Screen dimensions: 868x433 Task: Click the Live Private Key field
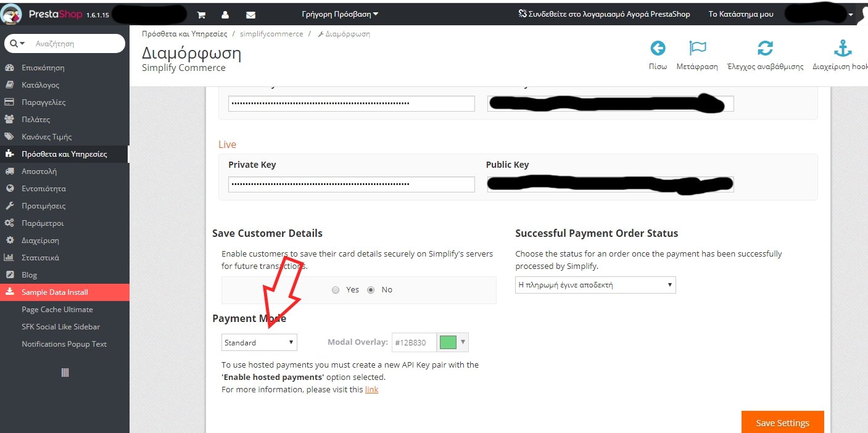(351, 184)
